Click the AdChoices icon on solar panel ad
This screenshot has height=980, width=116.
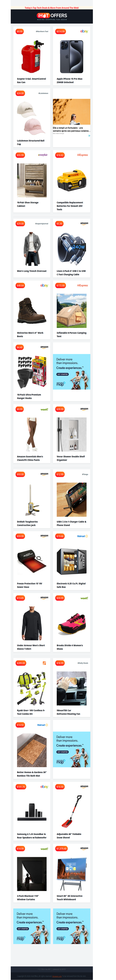click(89, 136)
